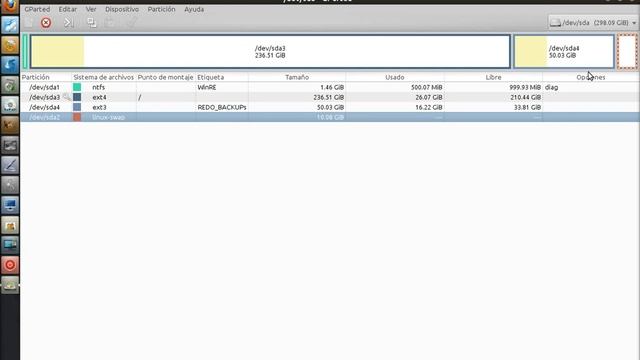The height and width of the screenshot is (360, 640).
Task: Click the Sistema de archivos column header
Action: point(104,77)
